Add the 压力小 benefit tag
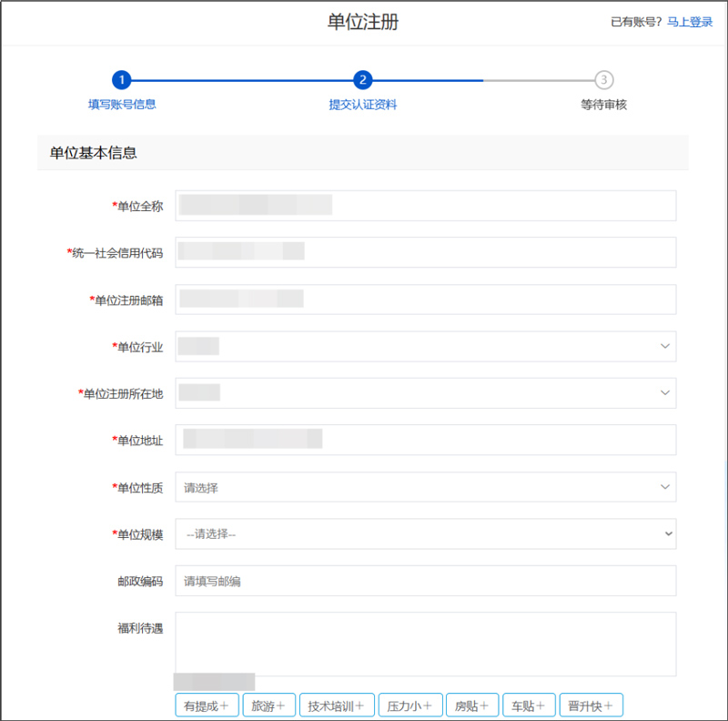 pos(409,706)
